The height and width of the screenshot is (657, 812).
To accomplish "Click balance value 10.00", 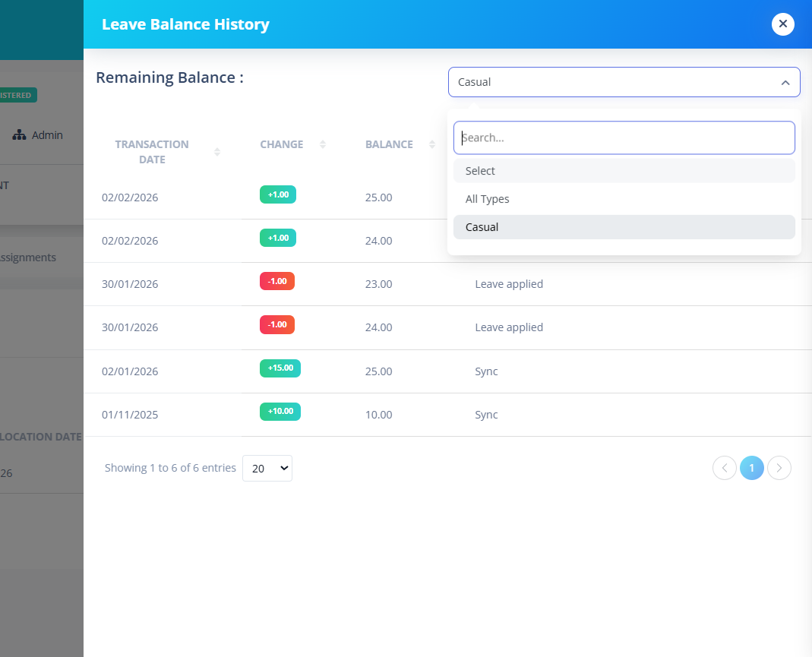I will (378, 415).
